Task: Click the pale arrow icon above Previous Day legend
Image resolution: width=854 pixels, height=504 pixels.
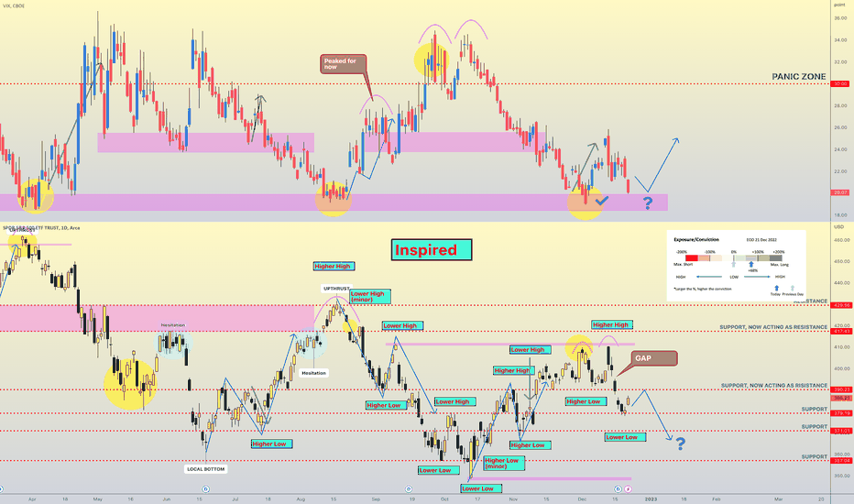Action: [793, 288]
